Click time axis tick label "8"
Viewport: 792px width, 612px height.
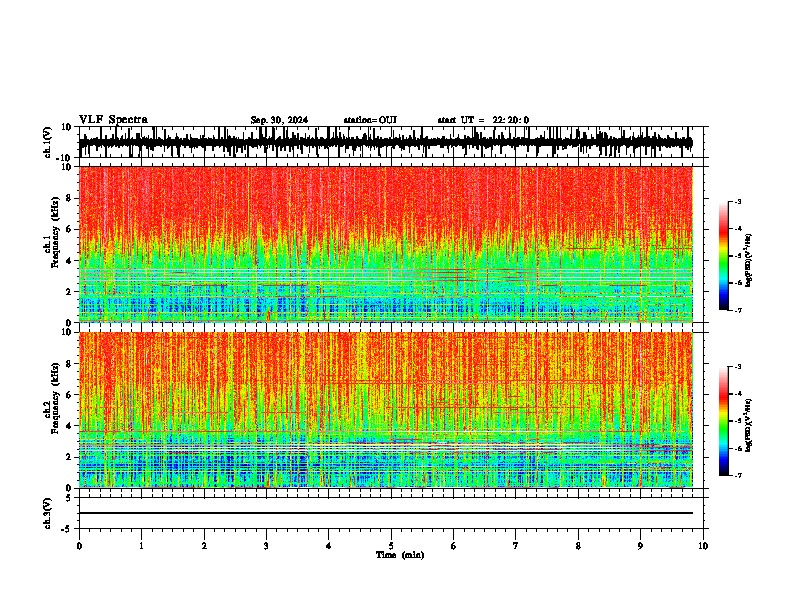[578, 546]
